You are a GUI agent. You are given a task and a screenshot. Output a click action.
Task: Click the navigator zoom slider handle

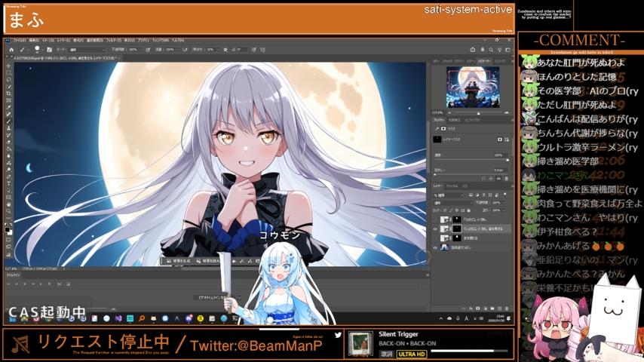[x=479, y=113]
